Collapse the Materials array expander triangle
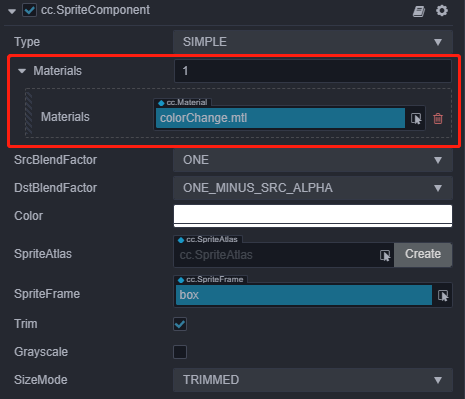Screen dimensions: 465x399 coord(22,71)
